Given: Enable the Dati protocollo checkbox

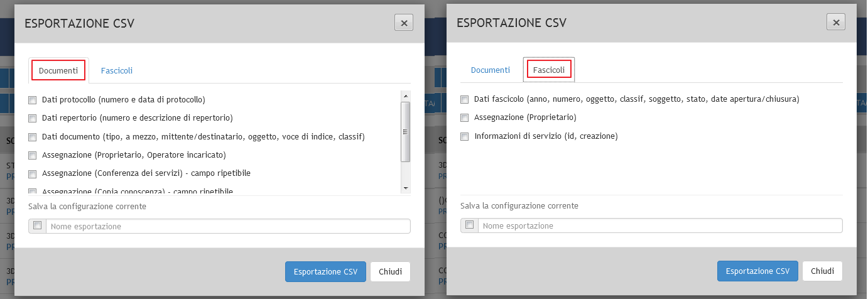Looking at the screenshot, I should [x=33, y=100].
